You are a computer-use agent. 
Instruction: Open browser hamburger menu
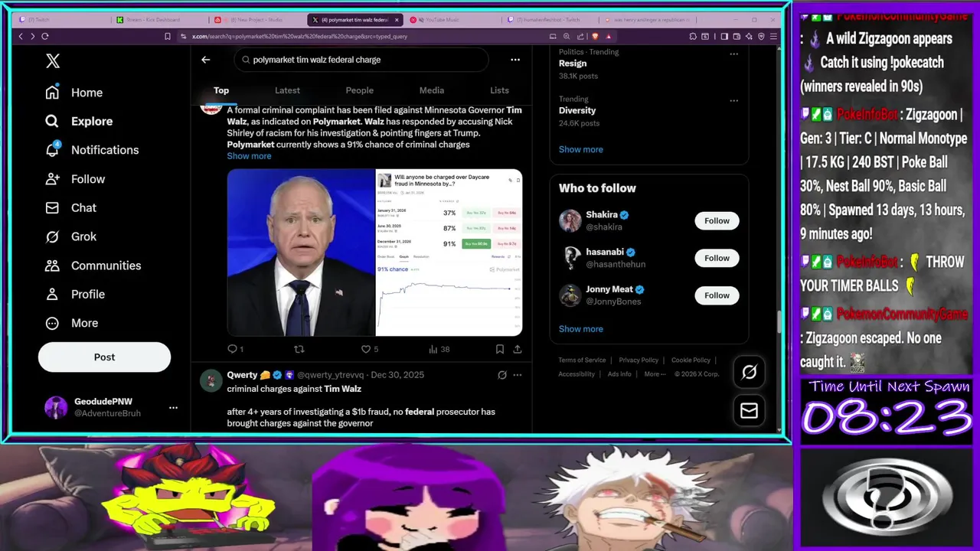click(774, 36)
